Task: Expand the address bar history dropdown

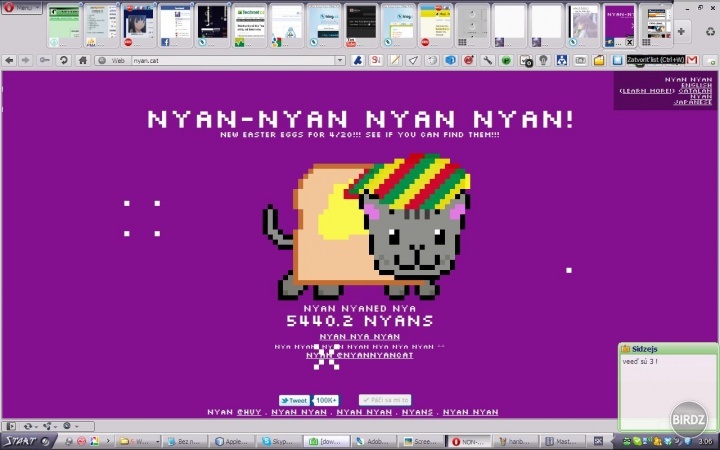Action: pos(340,60)
